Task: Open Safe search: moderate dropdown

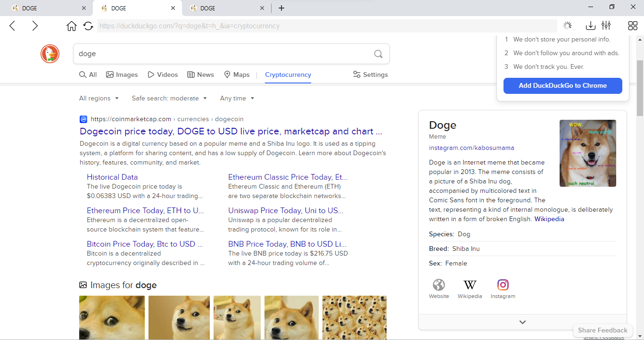Action: [x=169, y=98]
